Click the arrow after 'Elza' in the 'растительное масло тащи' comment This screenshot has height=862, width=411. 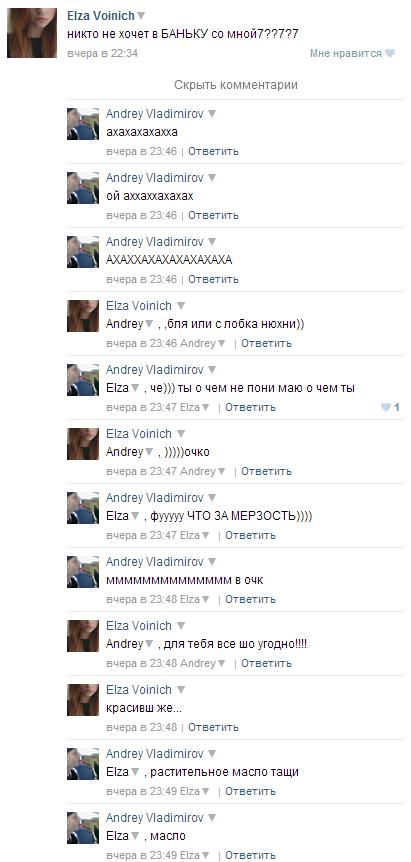(135, 772)
